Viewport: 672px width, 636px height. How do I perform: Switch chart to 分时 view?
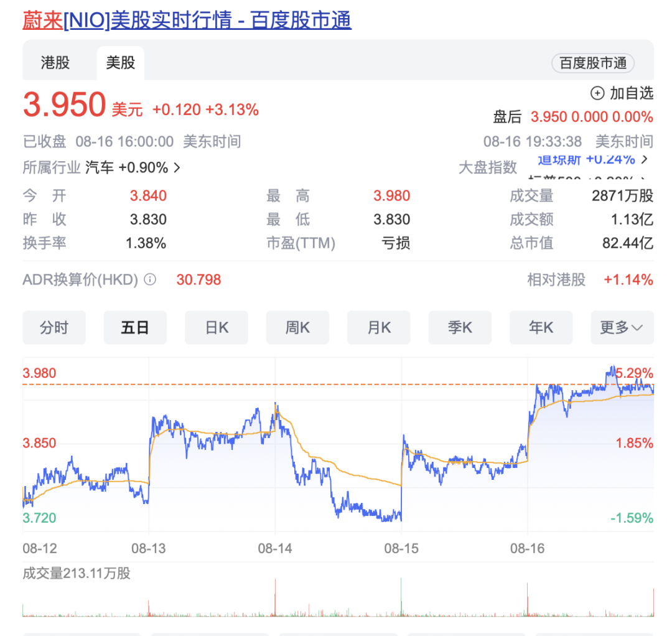(54, 327)
